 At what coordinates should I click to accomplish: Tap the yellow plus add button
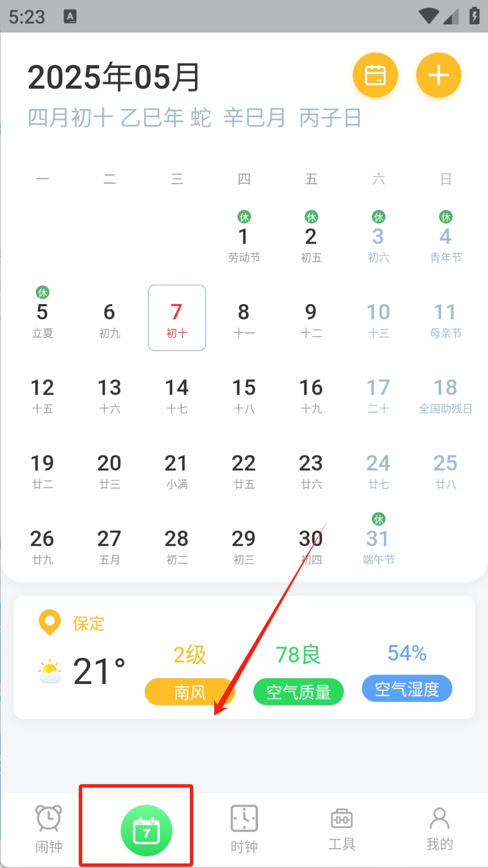pyautogui.click(x=439, y=75)
